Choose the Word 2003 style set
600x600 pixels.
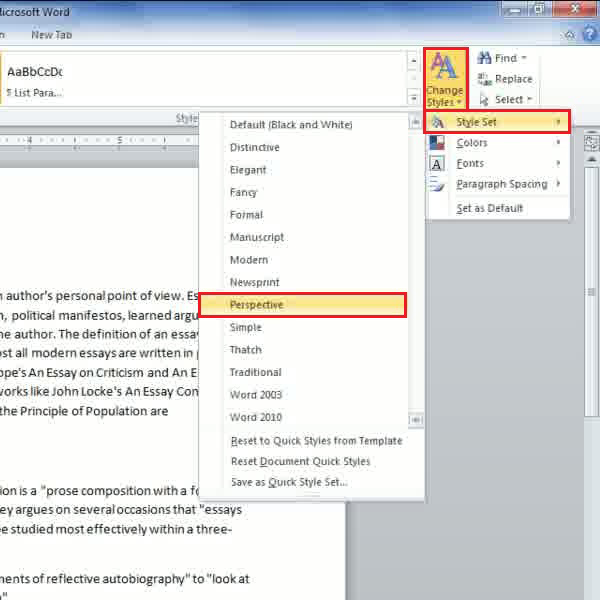(x=302, y=395)
